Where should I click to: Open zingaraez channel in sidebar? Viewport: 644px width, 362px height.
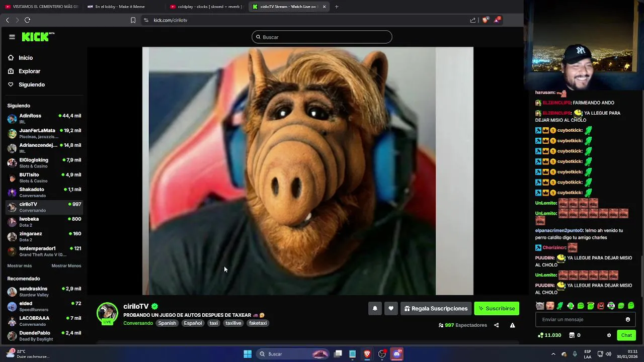[x=44, y=236]
